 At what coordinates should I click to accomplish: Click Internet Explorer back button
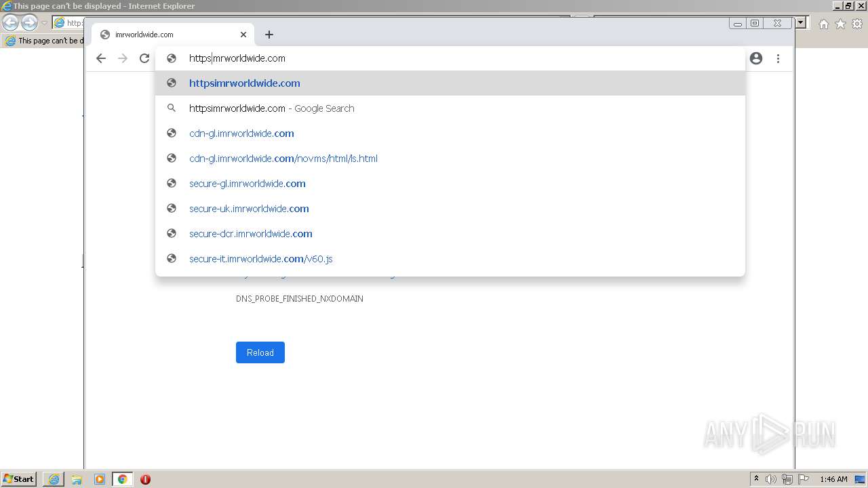click(x=11, y=23)
